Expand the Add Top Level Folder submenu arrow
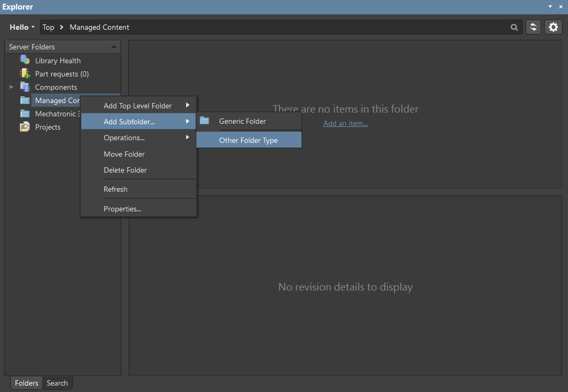Viewport: 568px width, 392px height. coord(188,105)
